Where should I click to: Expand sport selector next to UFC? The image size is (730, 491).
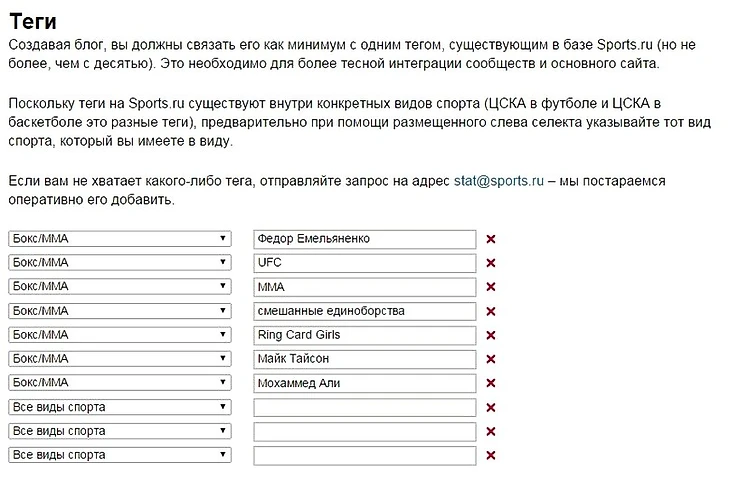coord(119,263)
